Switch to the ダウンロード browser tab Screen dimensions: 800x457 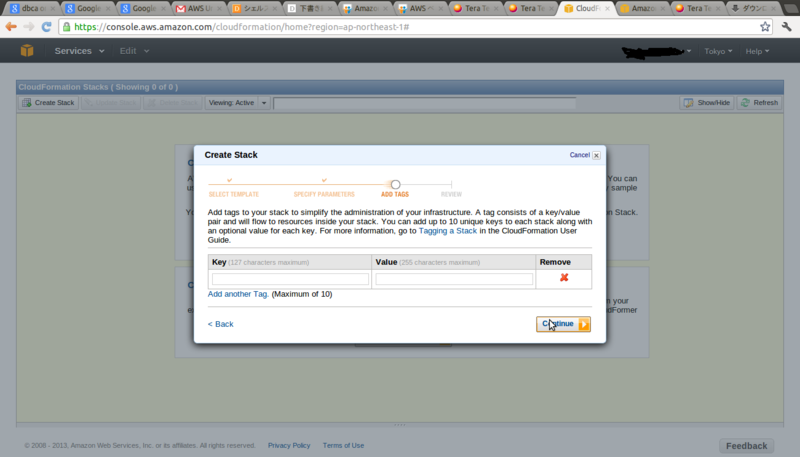tap(754, 8)
